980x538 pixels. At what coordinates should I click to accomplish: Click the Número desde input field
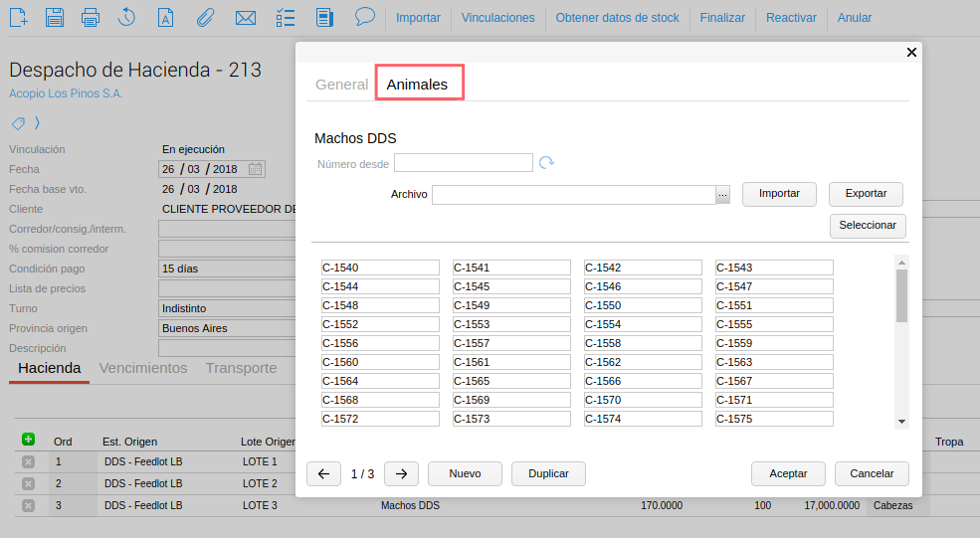[463, 163]
